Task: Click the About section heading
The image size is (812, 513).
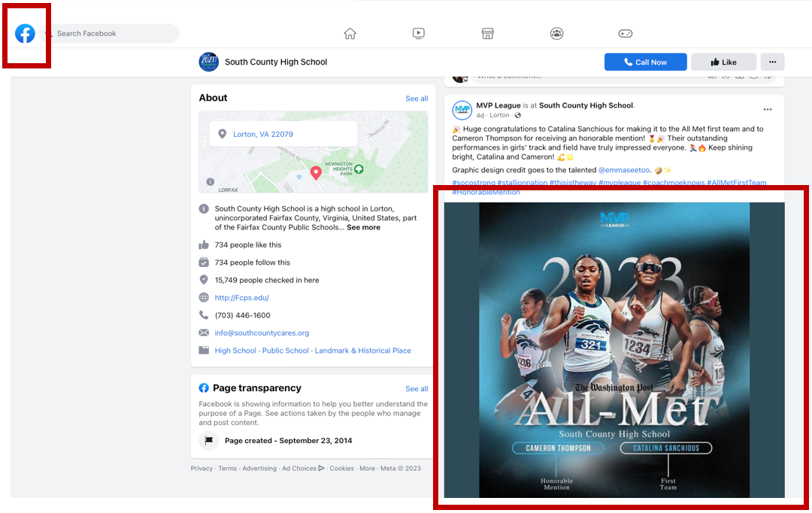Action: click(x=213, y=98)
